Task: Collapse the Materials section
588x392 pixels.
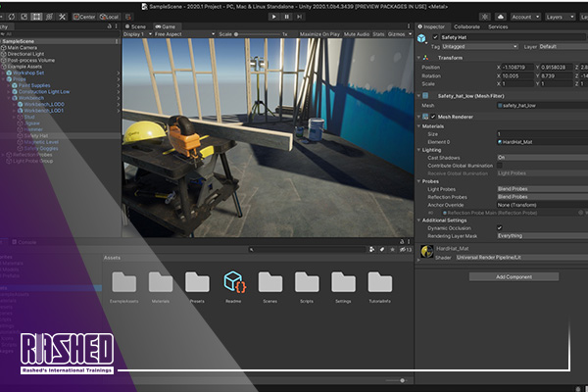Action: tap(418, 126)
